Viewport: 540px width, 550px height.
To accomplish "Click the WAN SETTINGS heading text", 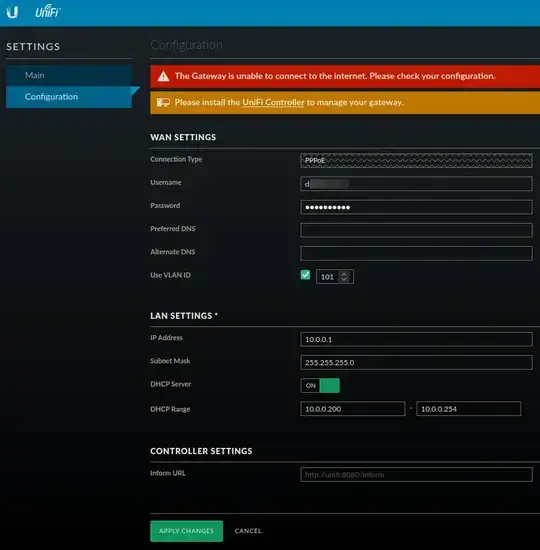I will click(x=183, y=137).
